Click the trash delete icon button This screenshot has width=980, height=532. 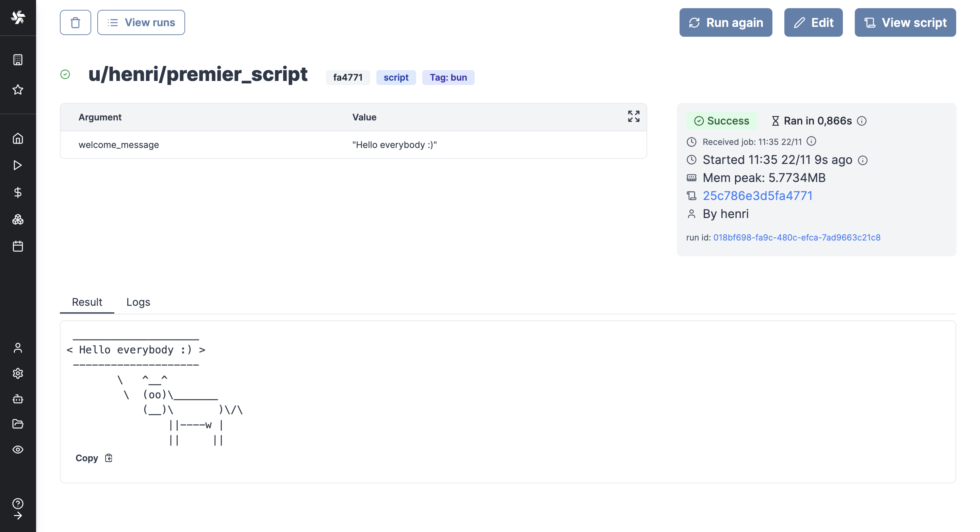coord(75,22)
